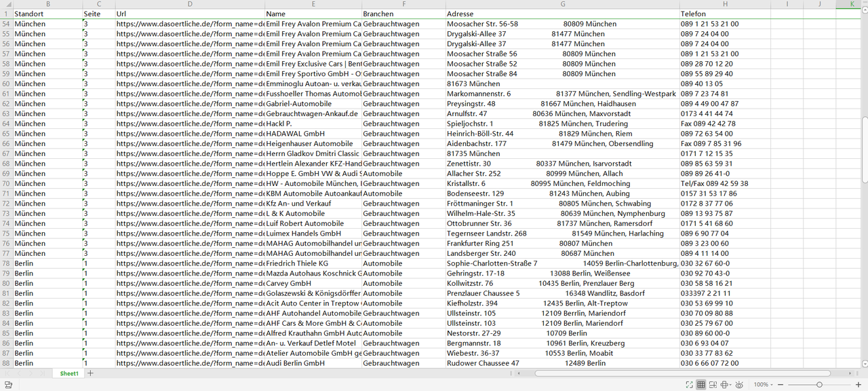Select phone cell Fax 089 7 85 31 96
The image size is (868, 391).
(726, 144)
